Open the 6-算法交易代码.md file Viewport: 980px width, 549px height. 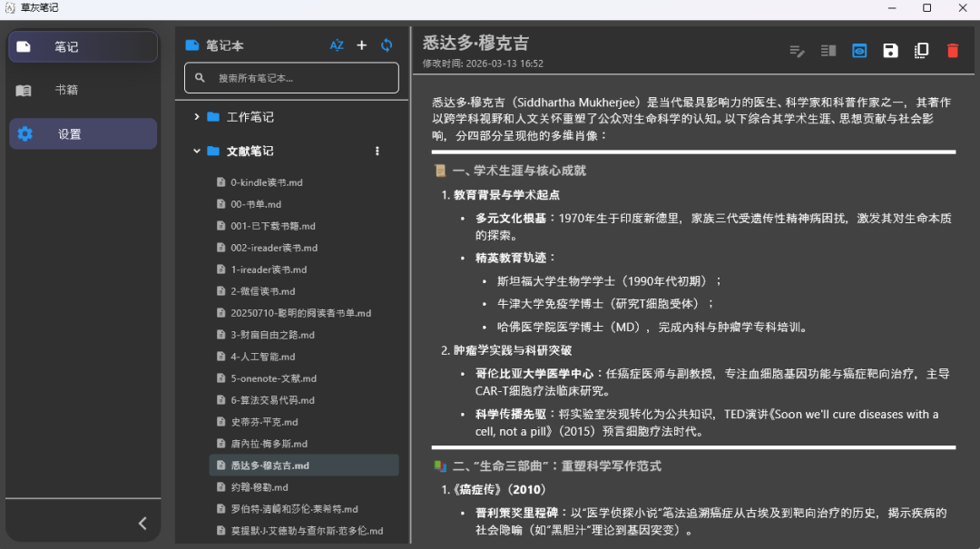tap(272, 400)
